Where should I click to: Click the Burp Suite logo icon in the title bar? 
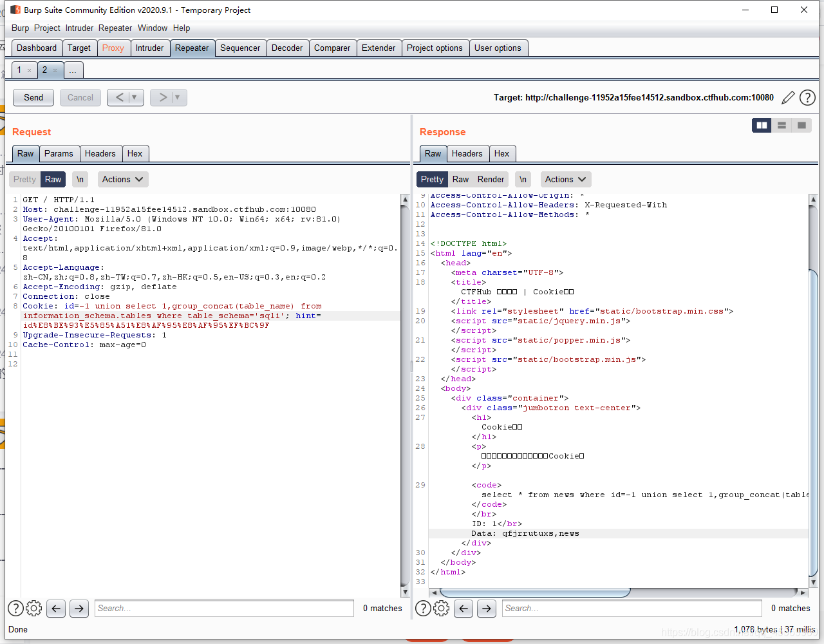(15, 10)
